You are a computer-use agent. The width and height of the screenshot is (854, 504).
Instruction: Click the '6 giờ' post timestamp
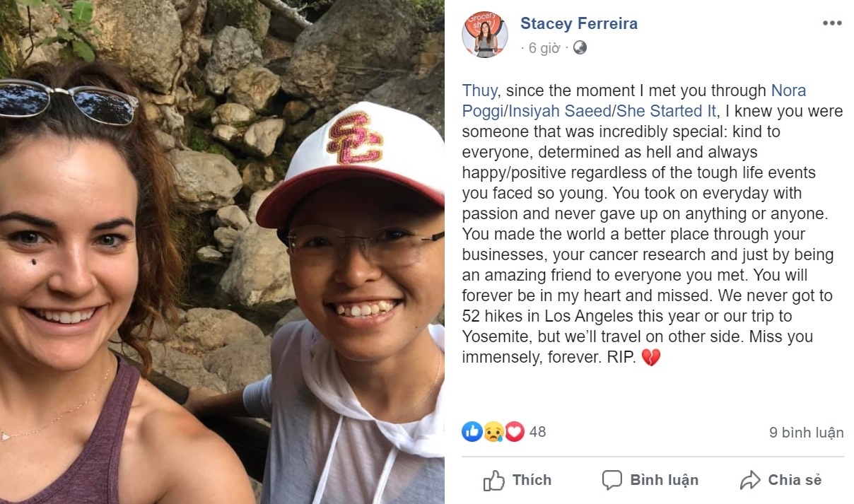click(544, 48)
